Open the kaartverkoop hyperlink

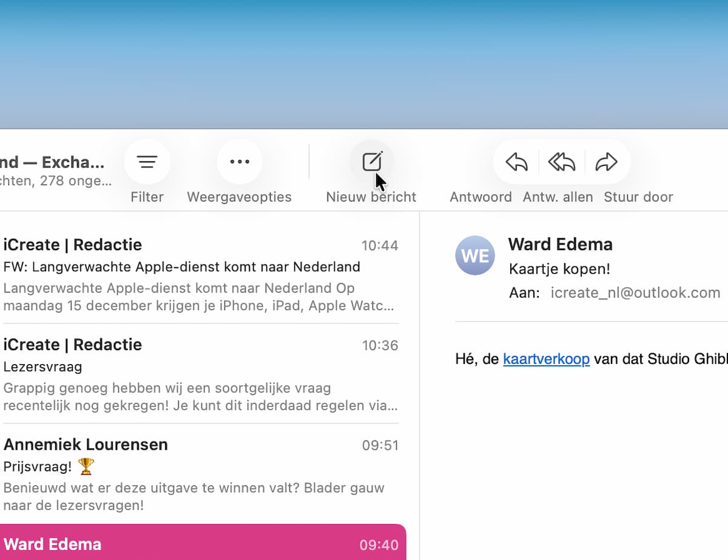point(546,359)
